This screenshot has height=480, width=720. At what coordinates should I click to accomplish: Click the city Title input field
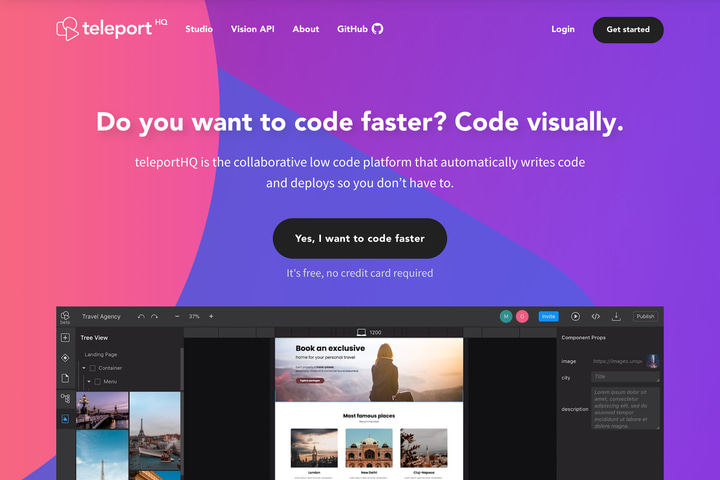pos(625,377)
